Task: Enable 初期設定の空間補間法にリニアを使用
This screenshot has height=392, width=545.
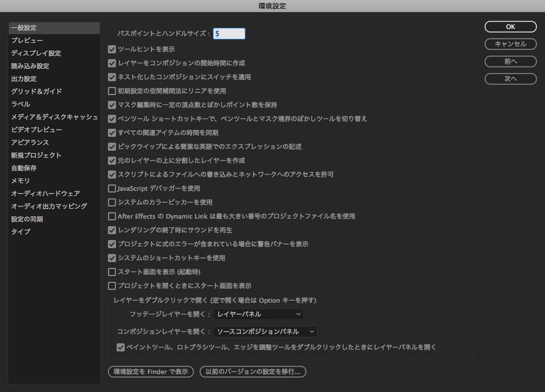Action: pos(112,91)
